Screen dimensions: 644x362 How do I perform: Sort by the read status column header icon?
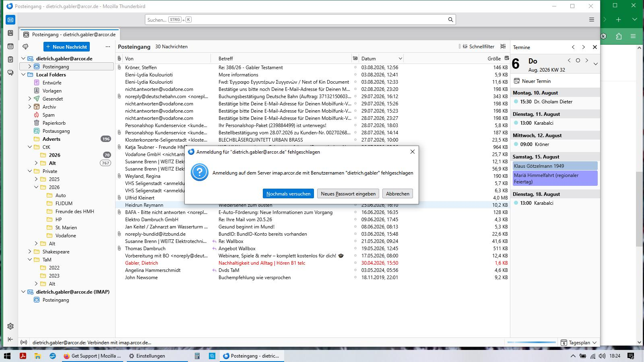355,58
